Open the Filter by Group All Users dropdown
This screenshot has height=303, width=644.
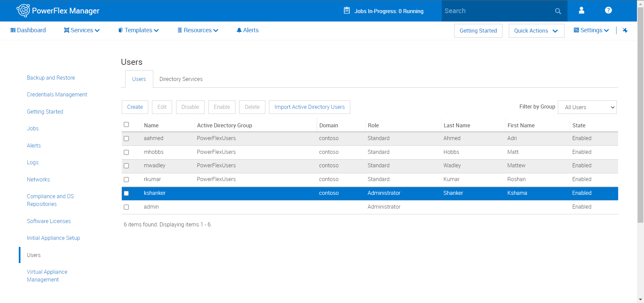click(x=587, y=107)
